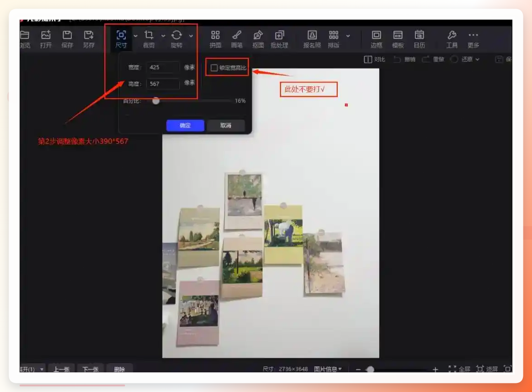
Task: Click the zoom-out minus button
Action: coord(358,369)
